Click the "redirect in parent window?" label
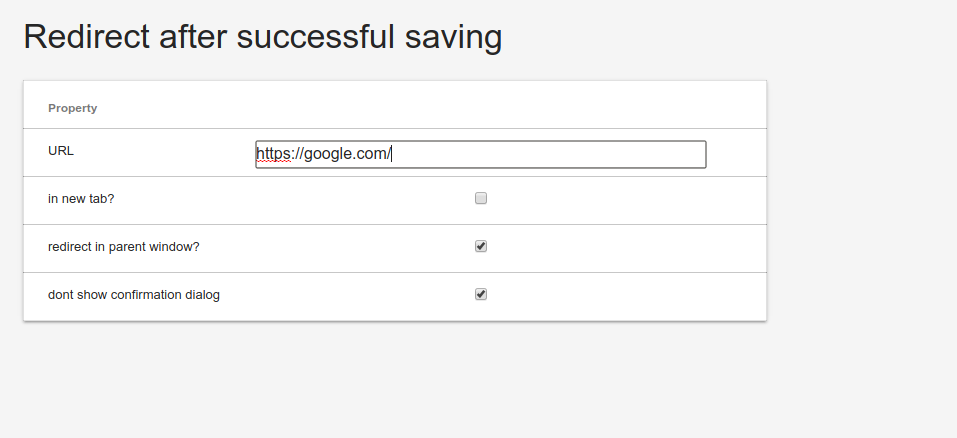This screenshot has height=438, width=957. [123, 247]
